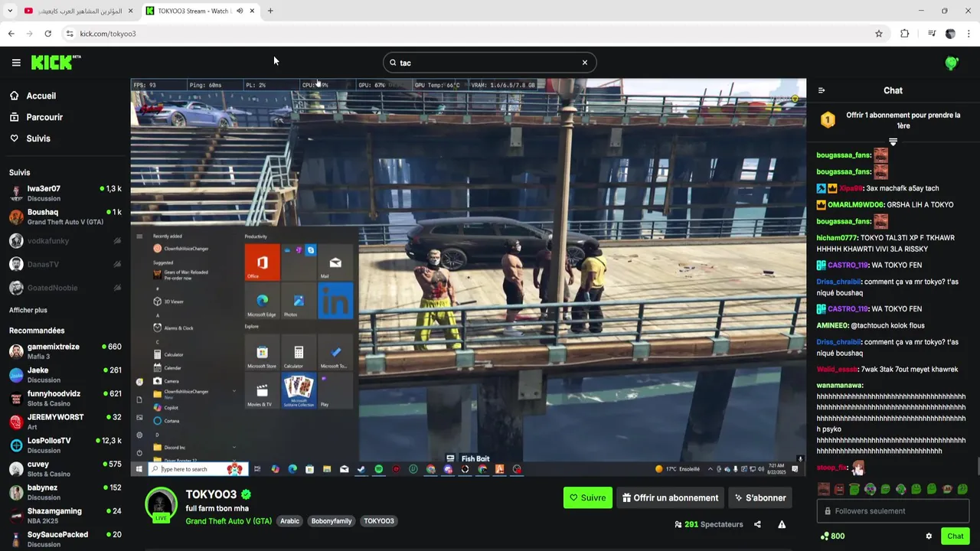Toggle the Kick sidebar hamburger menu
Viewport: 980px width, 551px height.
(x=16, y=63)
